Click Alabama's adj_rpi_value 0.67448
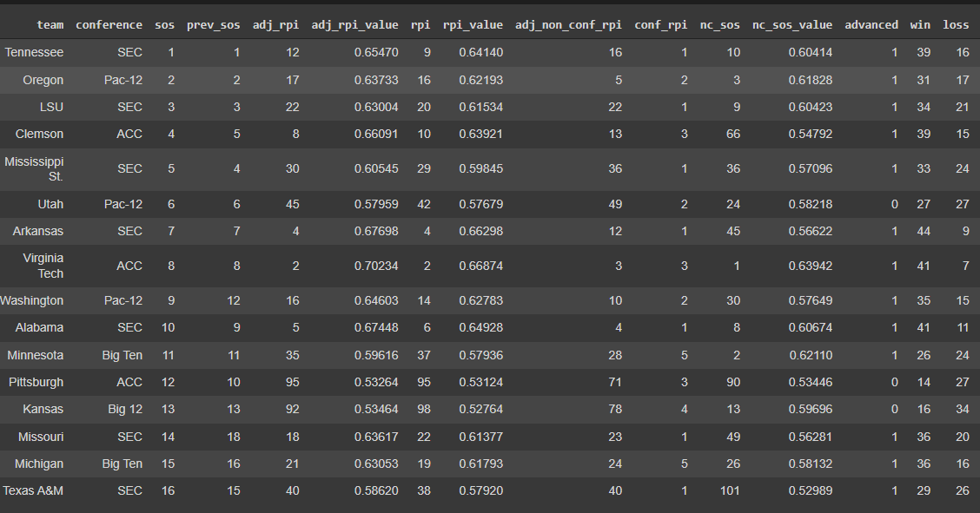 376,327
